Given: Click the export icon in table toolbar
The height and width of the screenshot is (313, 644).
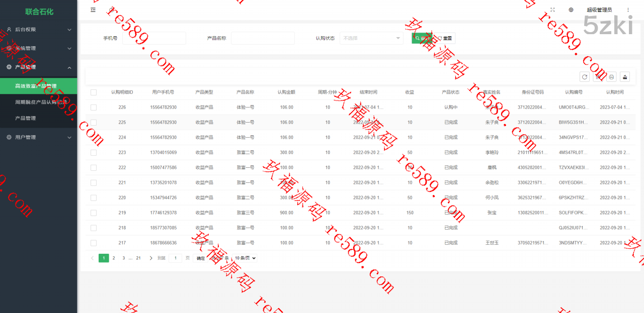Looking at the screenshot, I should pos(625,77).
